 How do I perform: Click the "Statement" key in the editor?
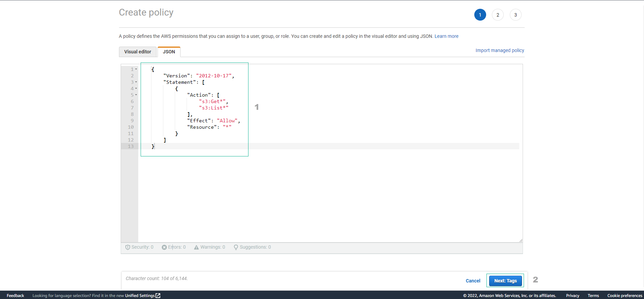180,82
